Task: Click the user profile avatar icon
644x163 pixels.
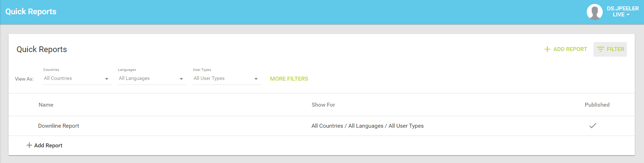Action: tap(595, 12)
